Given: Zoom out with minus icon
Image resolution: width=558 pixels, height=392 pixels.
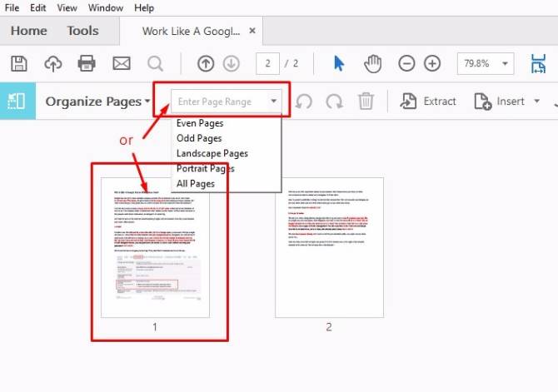Looking at the screenshot, I should click(x=406, y=64).
